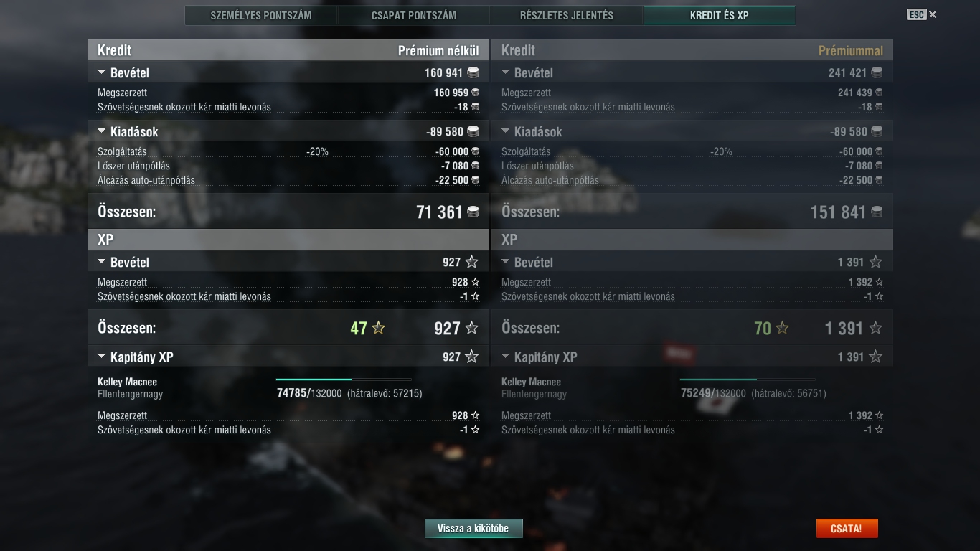Click the coin icon beside premium 241 421 income
The height and width of the screenshot is (551, 980).
[x=877, y=72]
